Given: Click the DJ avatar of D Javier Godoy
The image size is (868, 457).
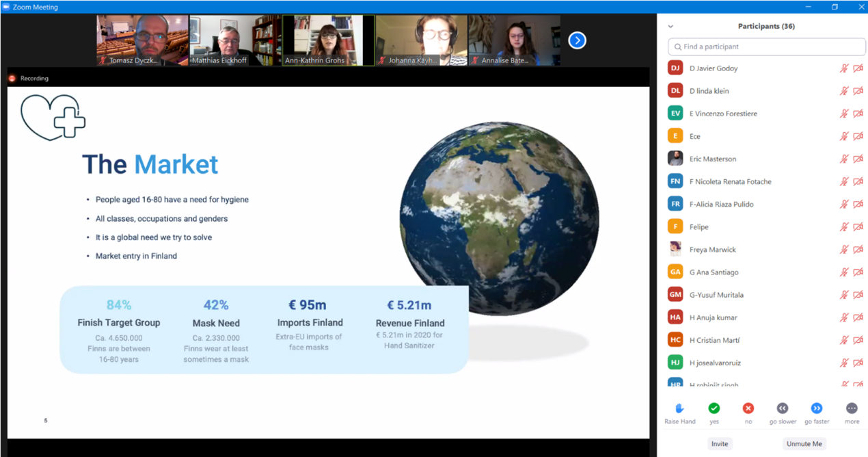Looking at the screenshot, I should [x=675, y=68].
